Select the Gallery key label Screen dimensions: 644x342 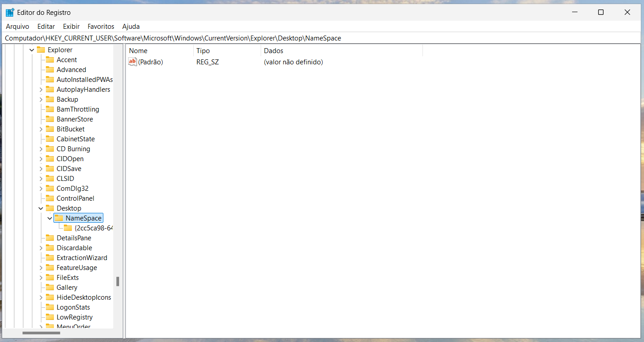coord(67,288)
